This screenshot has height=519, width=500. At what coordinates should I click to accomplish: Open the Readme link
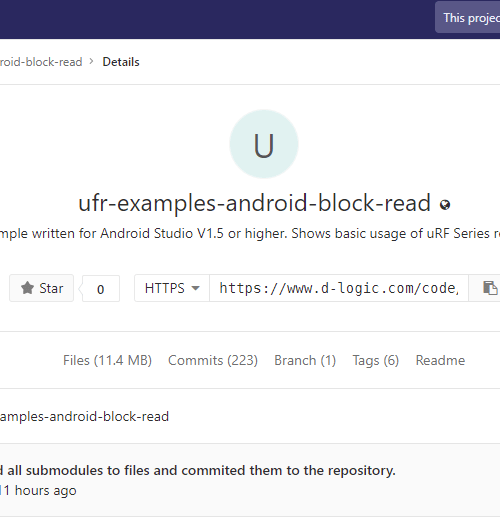(440, 360)
